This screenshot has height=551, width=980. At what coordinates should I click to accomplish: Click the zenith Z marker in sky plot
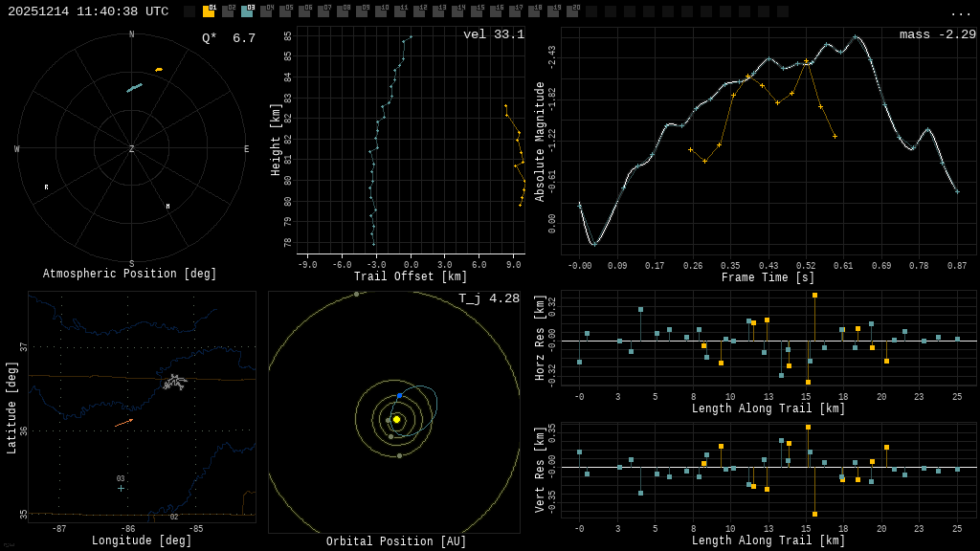point(131,149)
